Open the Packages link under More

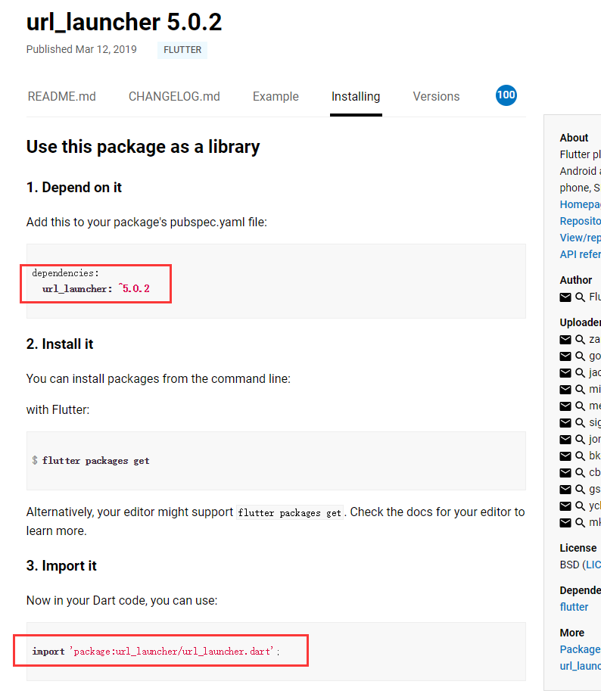(x=580, y=649)
